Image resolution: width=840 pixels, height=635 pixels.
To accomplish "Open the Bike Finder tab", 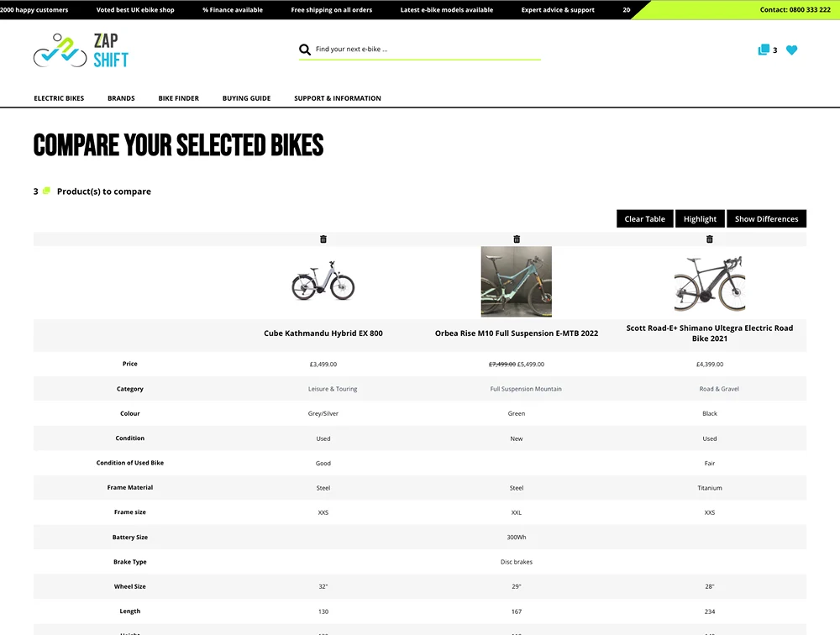I will tap(178, 98).
